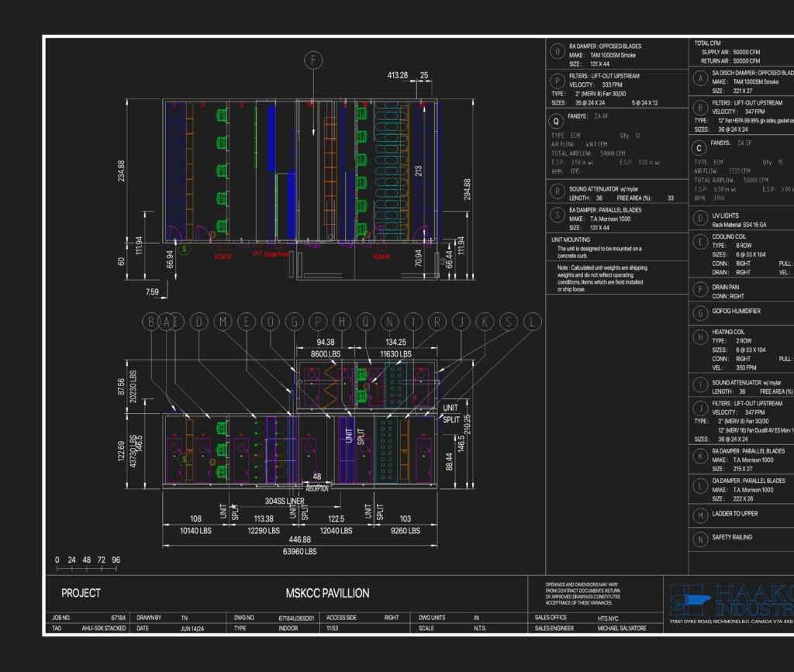Click the 413.28 dimension text
794x672 pixels.
[398, 75]
